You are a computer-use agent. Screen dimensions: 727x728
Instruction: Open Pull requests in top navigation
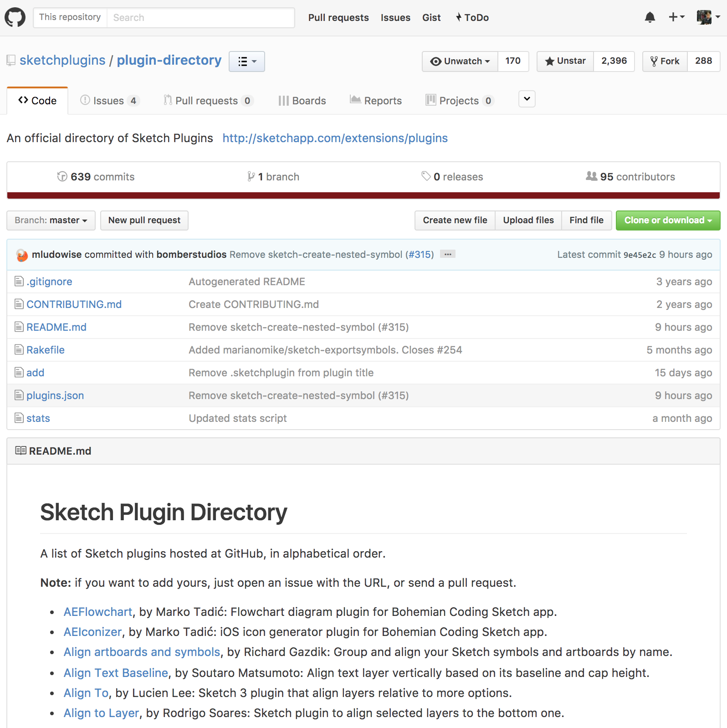[x=338, y=18]
